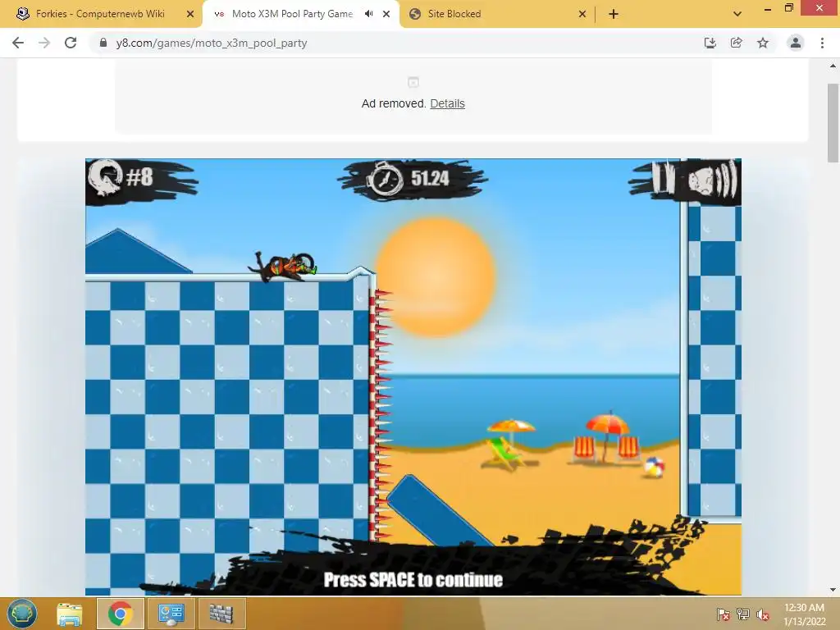The width and height of the screenshot is (840, 630).
Task: Click the Forkies tab favicon
Action: (22, 14)
